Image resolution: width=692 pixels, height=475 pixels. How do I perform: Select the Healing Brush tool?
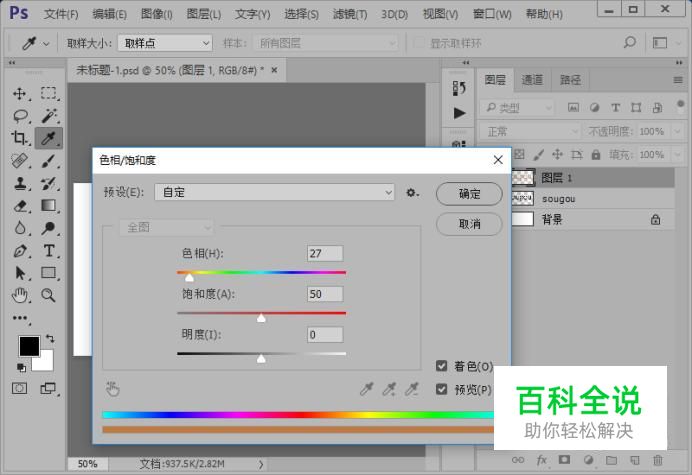19,161
